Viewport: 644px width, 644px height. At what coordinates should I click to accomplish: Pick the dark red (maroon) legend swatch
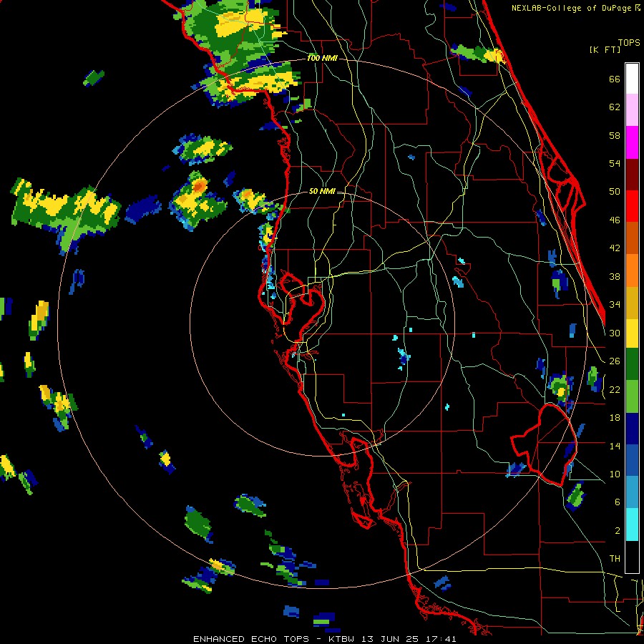click(x=632, y=174)
